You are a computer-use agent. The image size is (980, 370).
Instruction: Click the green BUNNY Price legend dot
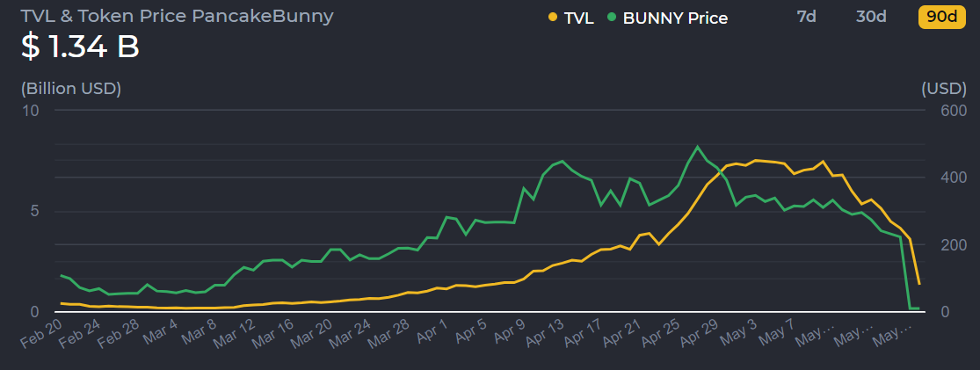[x=611, y=18]
